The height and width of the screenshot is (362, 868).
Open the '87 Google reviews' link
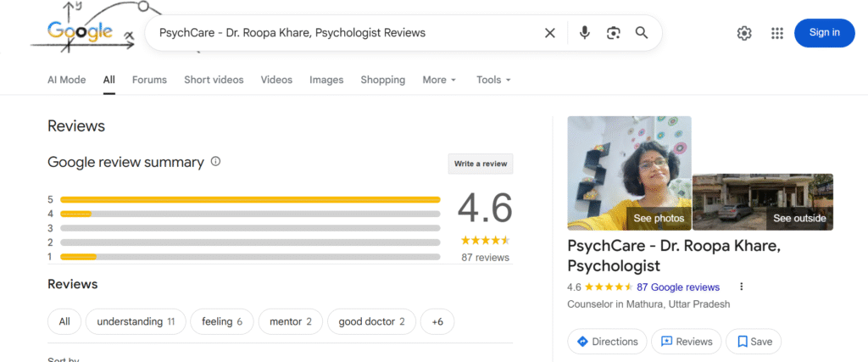pos(677,287)
